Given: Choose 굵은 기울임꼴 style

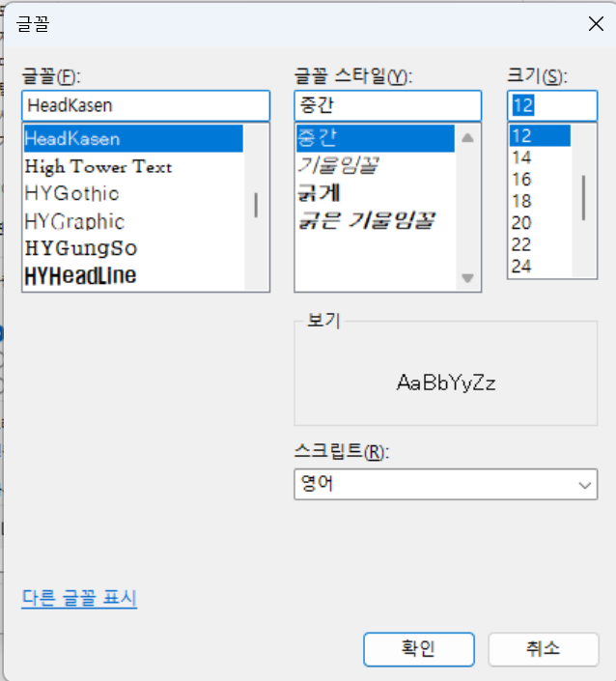Looking at the screenshot, I should click(x=366, y=221).
